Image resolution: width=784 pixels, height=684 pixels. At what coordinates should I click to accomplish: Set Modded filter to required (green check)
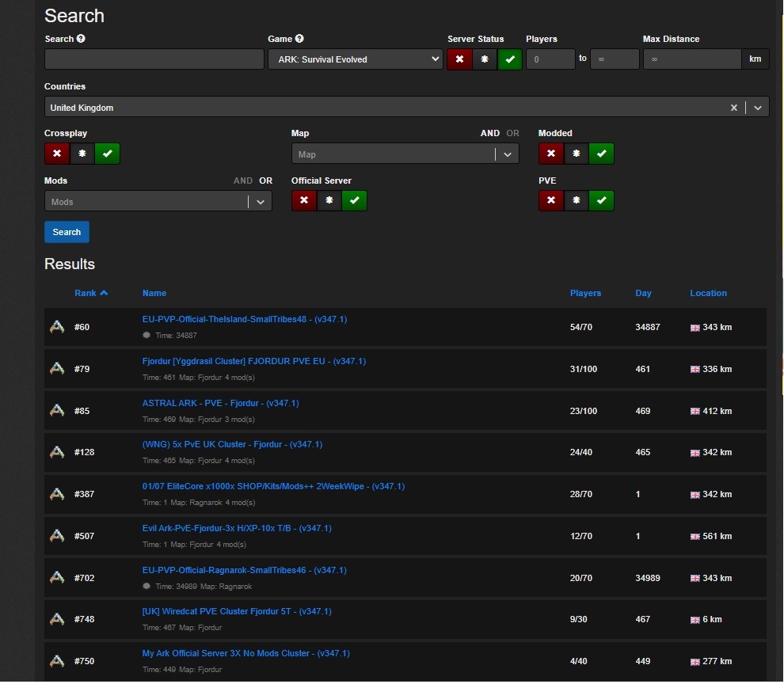tap(602, 154)
